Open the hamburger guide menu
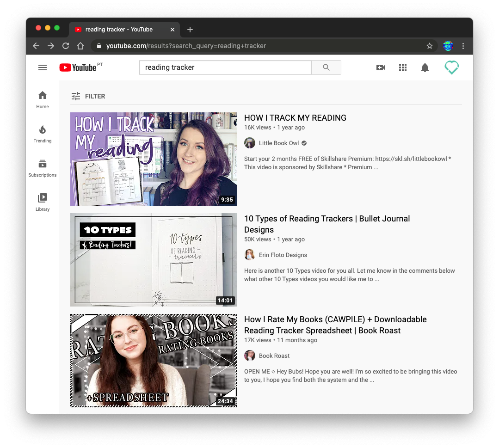This screenshot has width=499, height=448. tap(43, 68)
